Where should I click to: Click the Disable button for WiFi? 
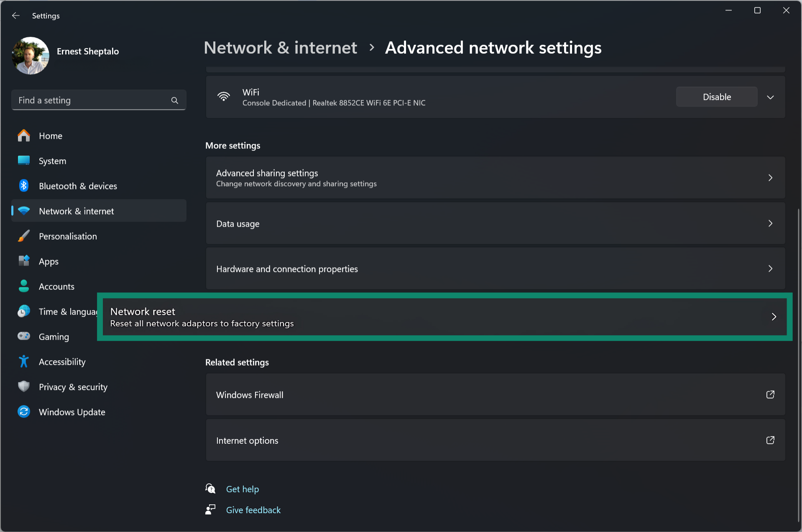pyautogui.click(x=716, y=97)
